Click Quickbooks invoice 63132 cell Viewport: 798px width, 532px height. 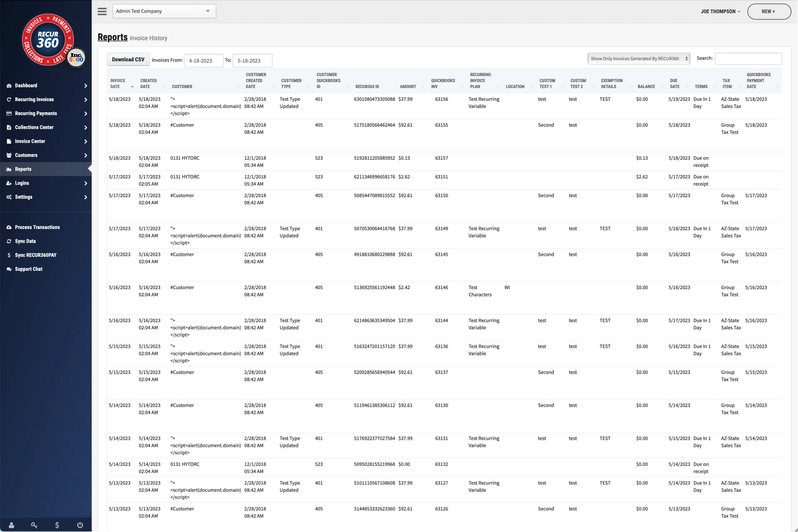(x=441, y=464)
